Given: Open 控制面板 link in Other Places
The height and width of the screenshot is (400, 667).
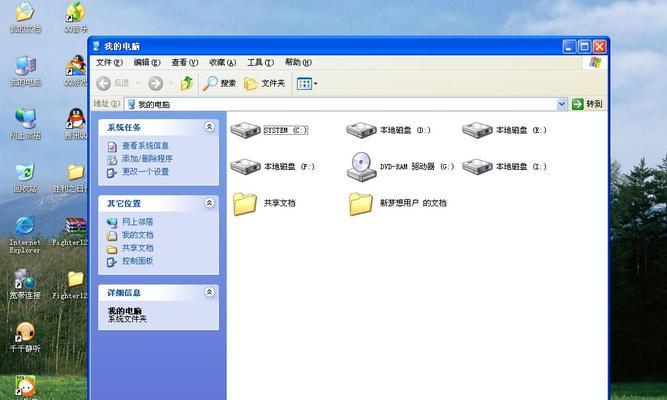Looking at the screenshot, I should pos(137,261).
